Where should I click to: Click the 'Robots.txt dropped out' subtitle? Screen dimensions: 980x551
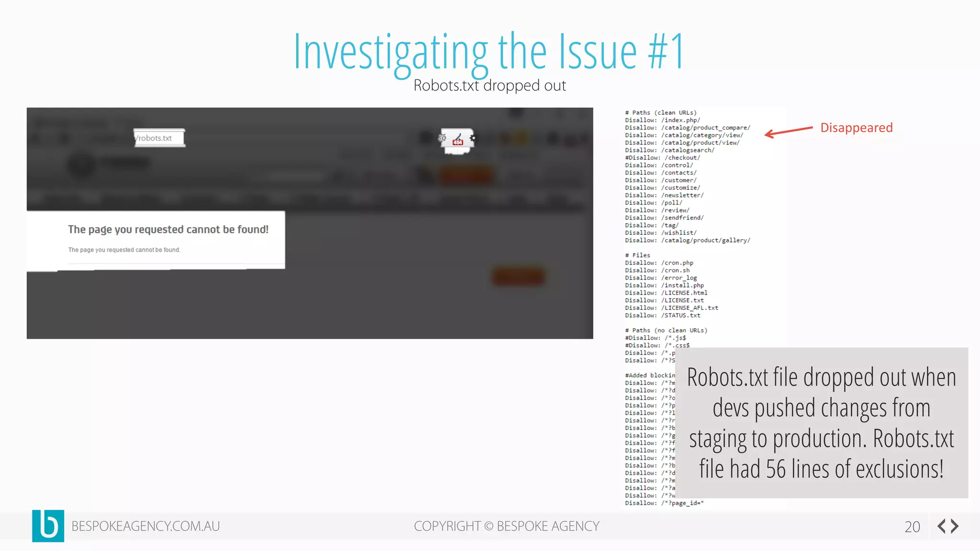tap(490, 86)
